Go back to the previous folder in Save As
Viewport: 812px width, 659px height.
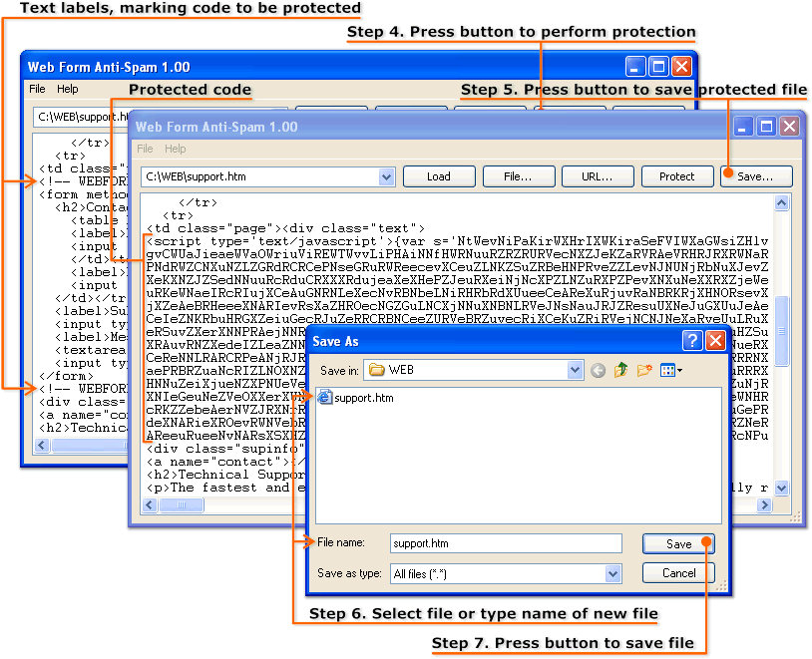[598, 370]
